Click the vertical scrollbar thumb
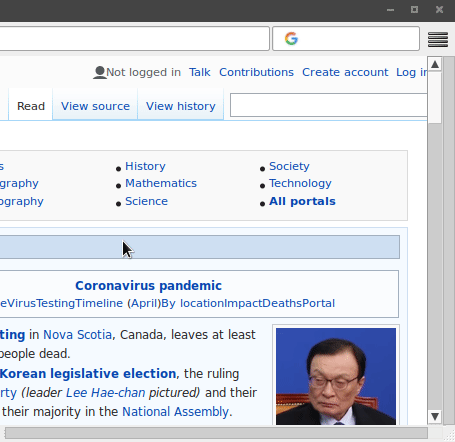 point(435,98)
